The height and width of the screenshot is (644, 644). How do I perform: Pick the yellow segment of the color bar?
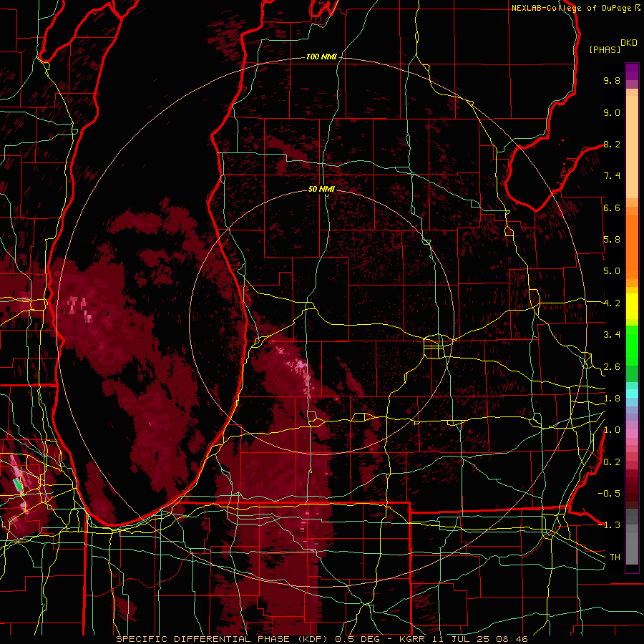point(632,306)
